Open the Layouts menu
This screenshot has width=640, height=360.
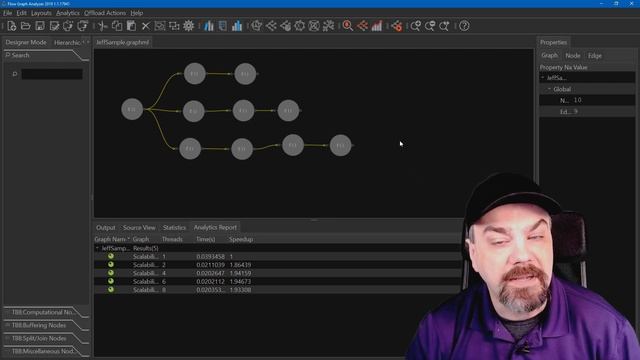click(x=41, y=13)
